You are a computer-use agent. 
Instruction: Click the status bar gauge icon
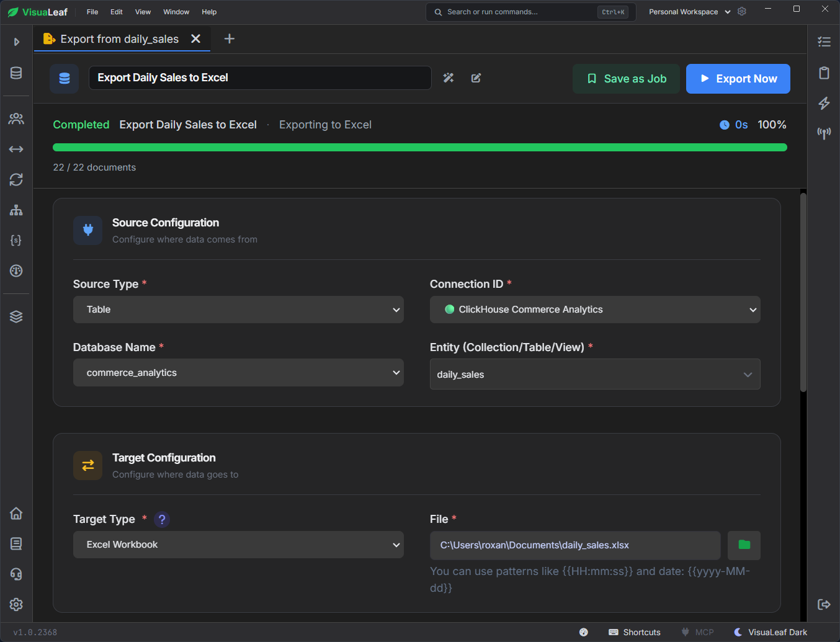click(x=584, y=632)
